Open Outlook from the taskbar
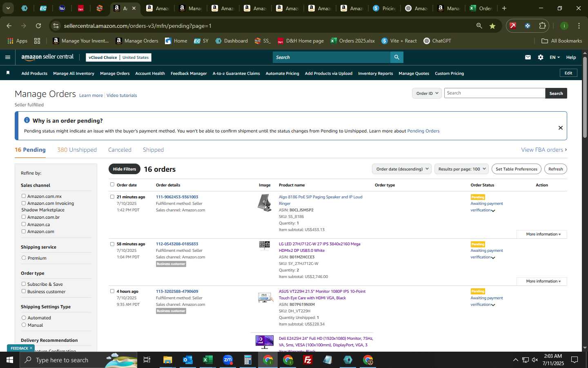This screenshot has height=368, width=588. 187,360
